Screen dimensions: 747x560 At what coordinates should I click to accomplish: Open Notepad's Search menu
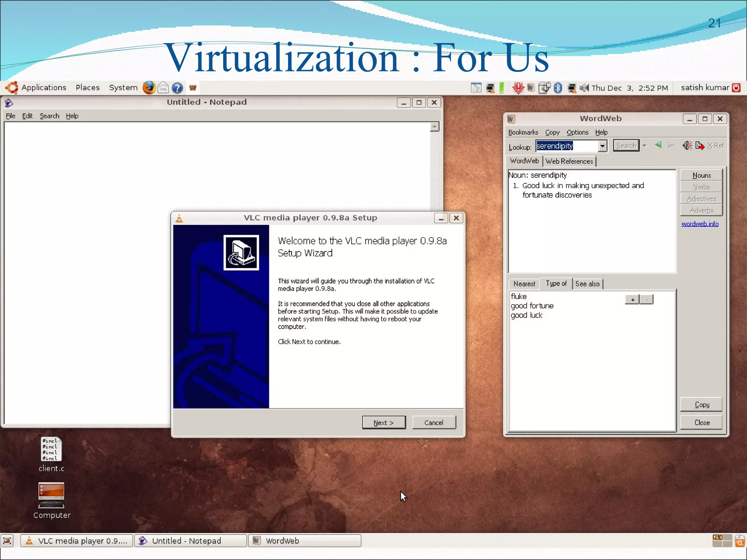coord(49,116)
